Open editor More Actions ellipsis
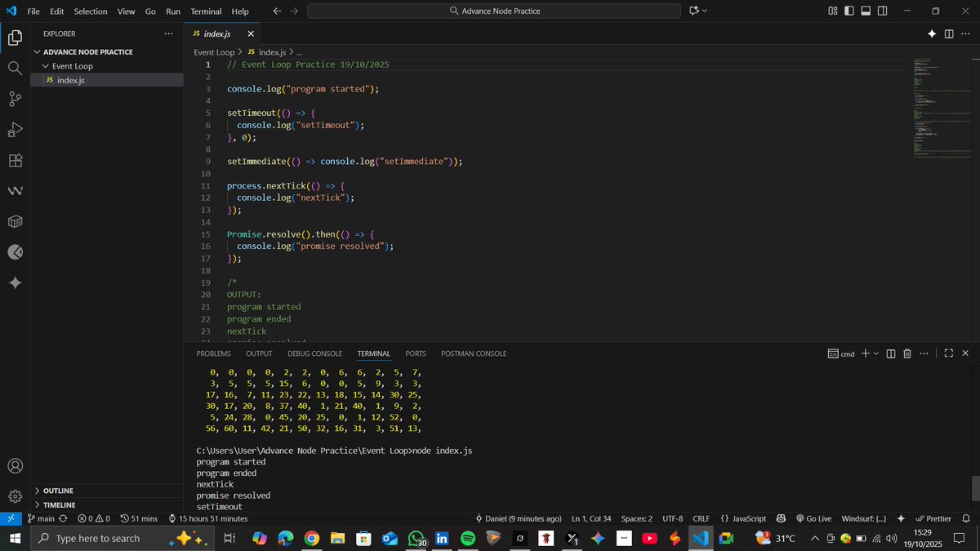Image resolution: width=980 pixels, height=551 pixels. [966, 33]
